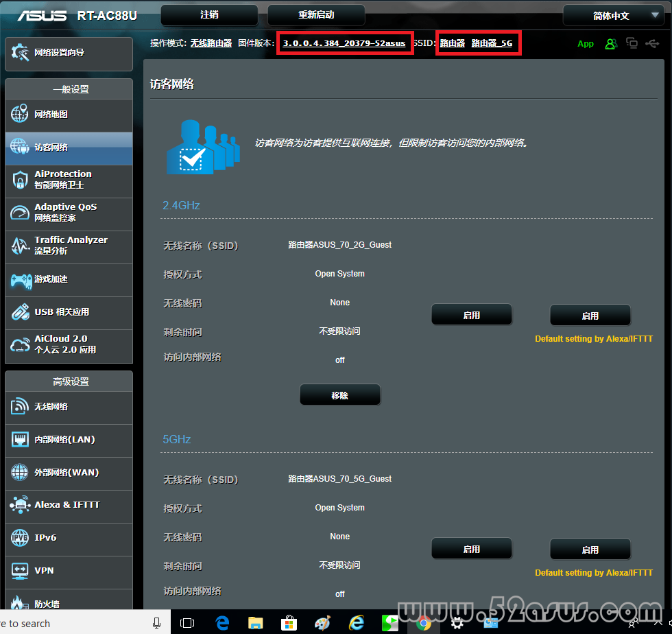Open Microsoft Edge from the taskbar
The image size is (672, 634).
222,623
